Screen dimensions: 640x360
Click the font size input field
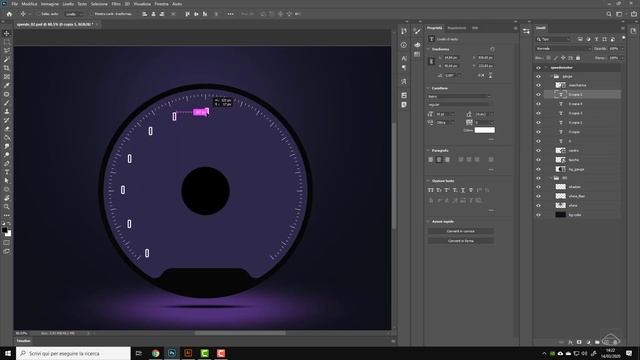point(445,114)
